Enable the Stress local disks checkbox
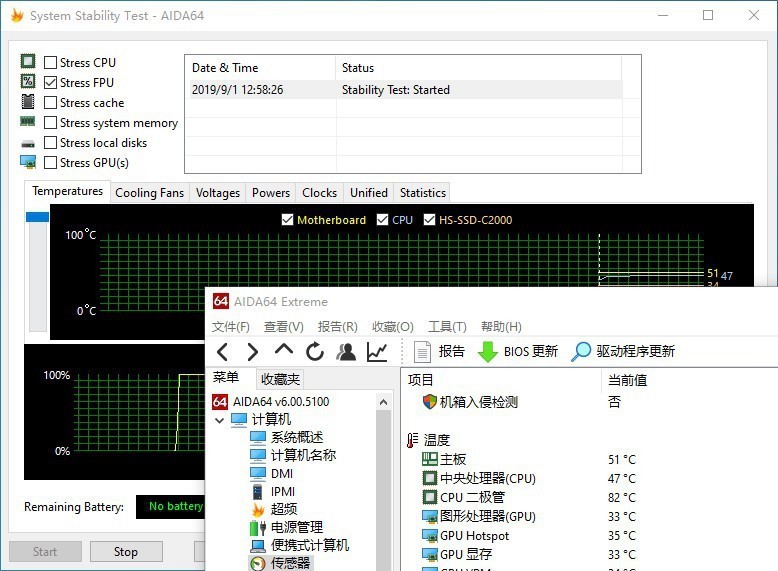Image resolution: width=778 pixels, height=571 pixels. pyautogui.click(x=50, y=143)
